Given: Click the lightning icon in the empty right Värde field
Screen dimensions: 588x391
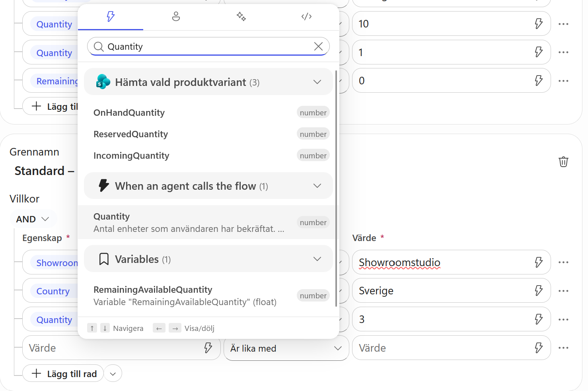Looking at the screenshot, I should pos(539,348).
